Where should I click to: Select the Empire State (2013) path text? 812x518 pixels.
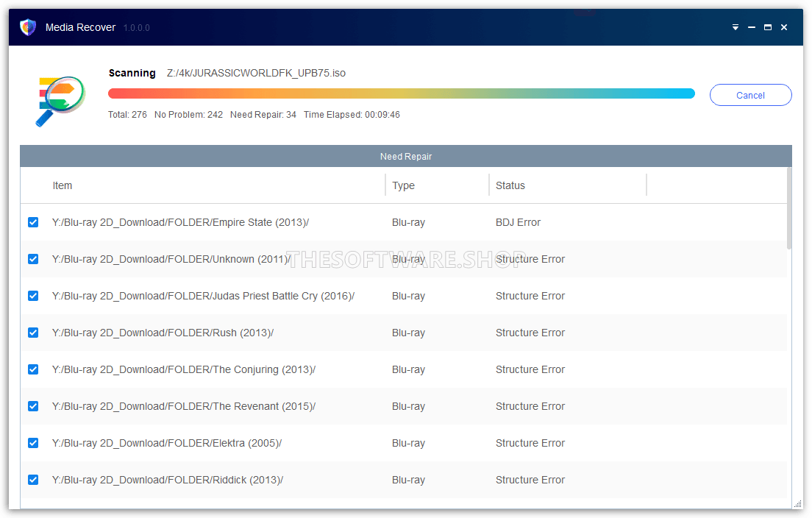point(180,222)
